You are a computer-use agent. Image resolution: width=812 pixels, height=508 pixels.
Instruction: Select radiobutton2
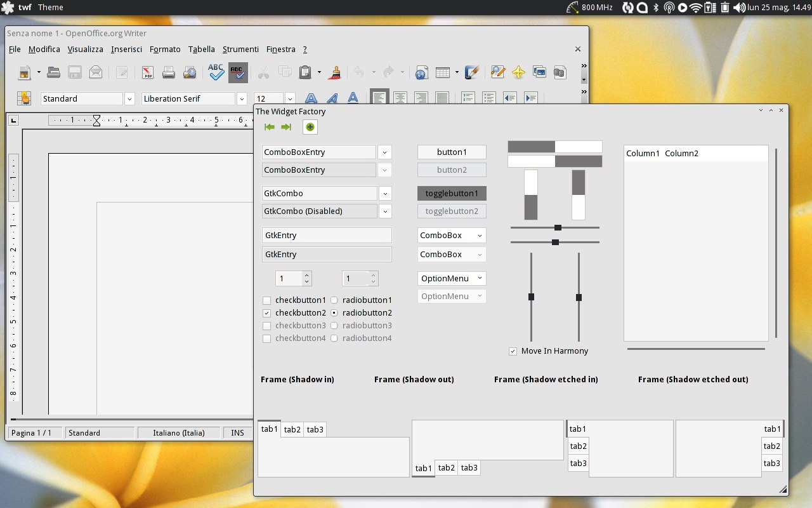tap(334, 313)
